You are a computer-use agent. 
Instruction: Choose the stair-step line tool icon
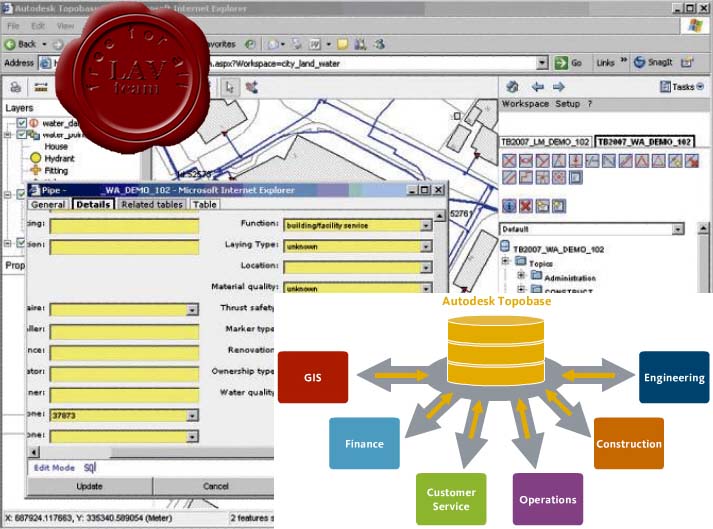pos(526,177)
